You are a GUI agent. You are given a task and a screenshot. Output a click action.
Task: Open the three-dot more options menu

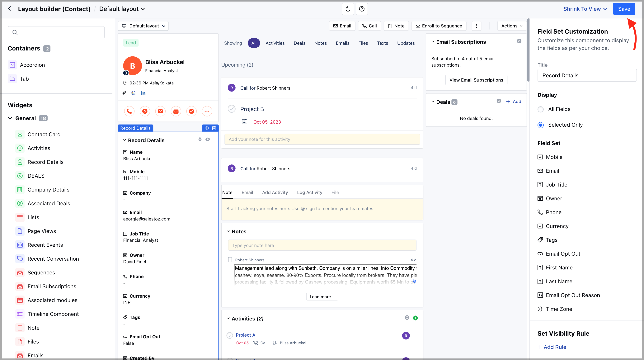point(476,26)
